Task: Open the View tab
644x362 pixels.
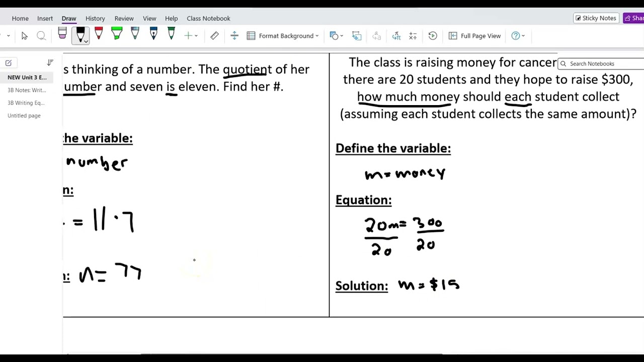Action: pos(149,18)
